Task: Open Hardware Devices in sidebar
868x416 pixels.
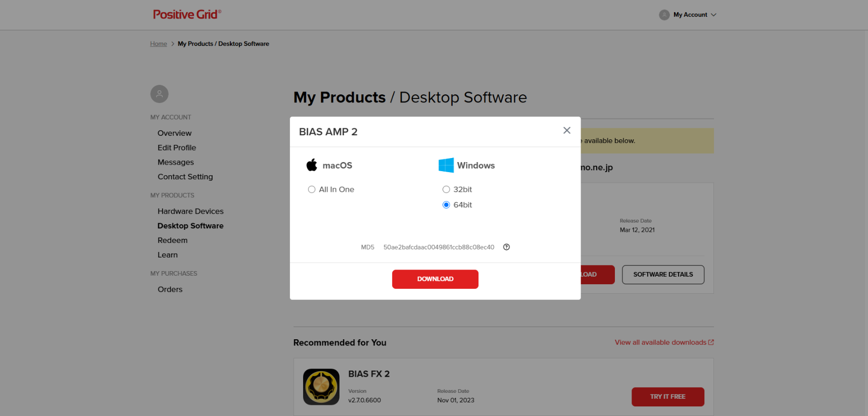Action: (x=190, y=212)
